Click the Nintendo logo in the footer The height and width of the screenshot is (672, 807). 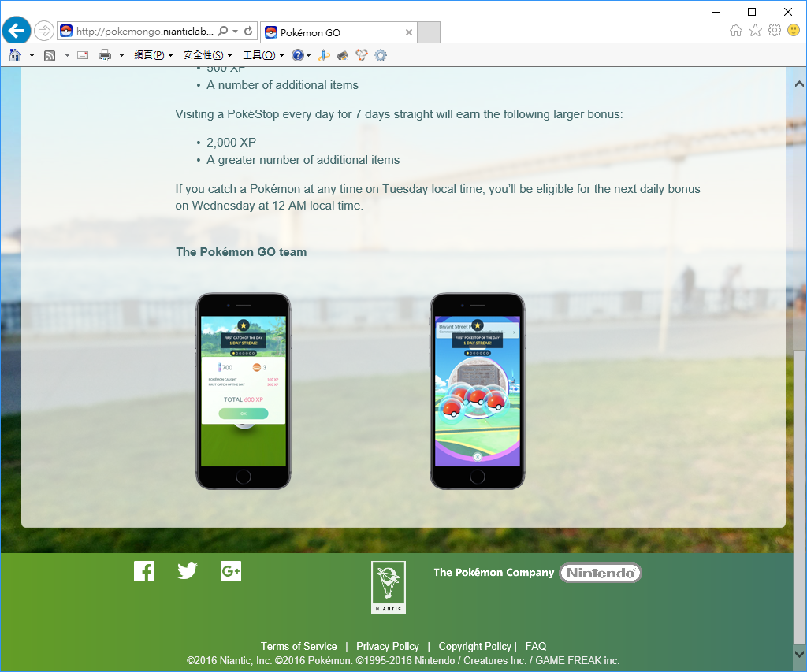[x=601, y=573]
